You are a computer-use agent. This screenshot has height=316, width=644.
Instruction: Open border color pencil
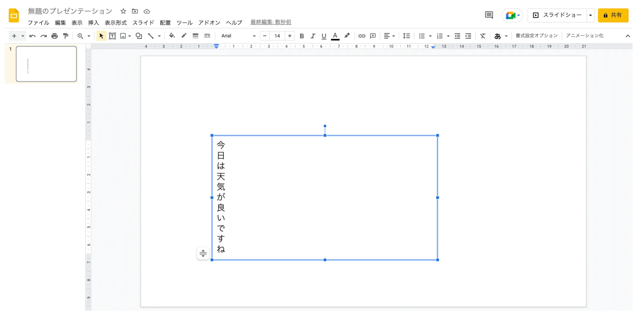[184, 36]
